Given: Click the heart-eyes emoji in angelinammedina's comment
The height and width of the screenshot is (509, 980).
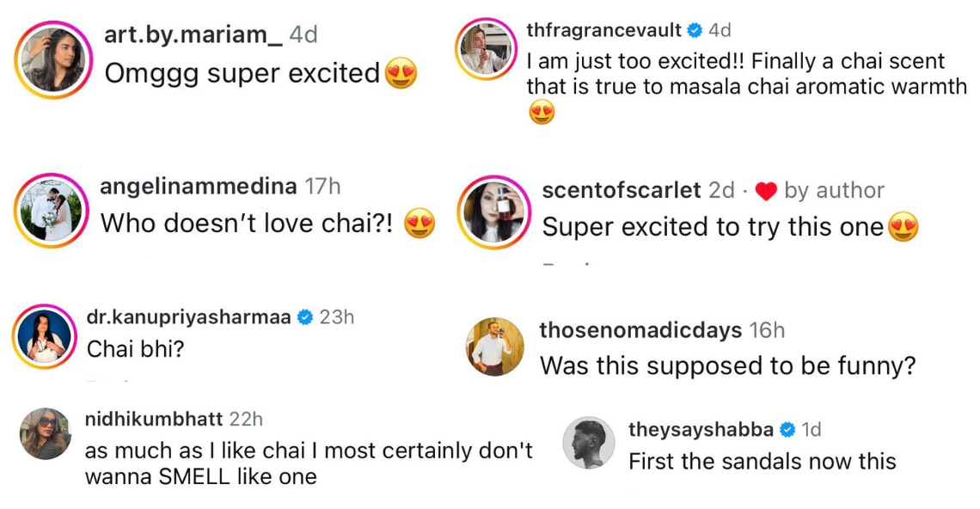Looking at the screenshot, I should (420, 224).
